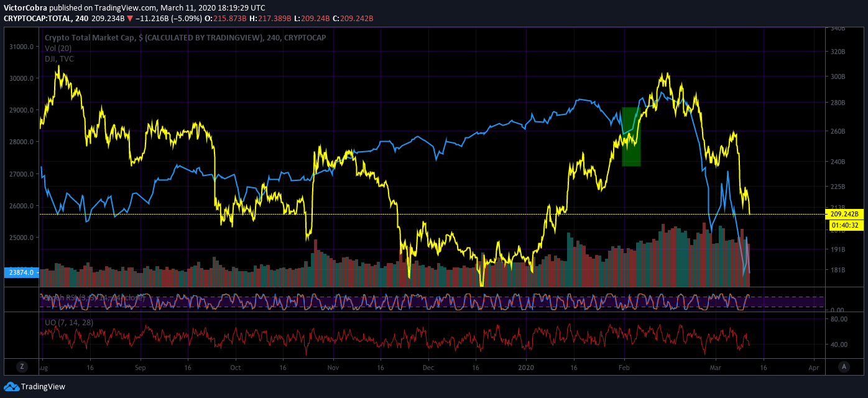Click the green highlighted rectangle on chart
Image resolution: width=868 pixels, height=398 pixels.
631,137
